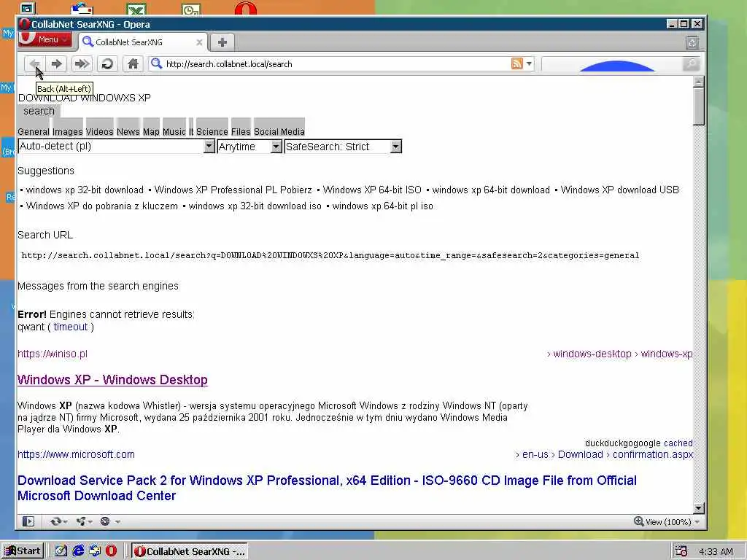
Task: Open the SafeSearch: Strict dropdown
Action: coord(343,146)
